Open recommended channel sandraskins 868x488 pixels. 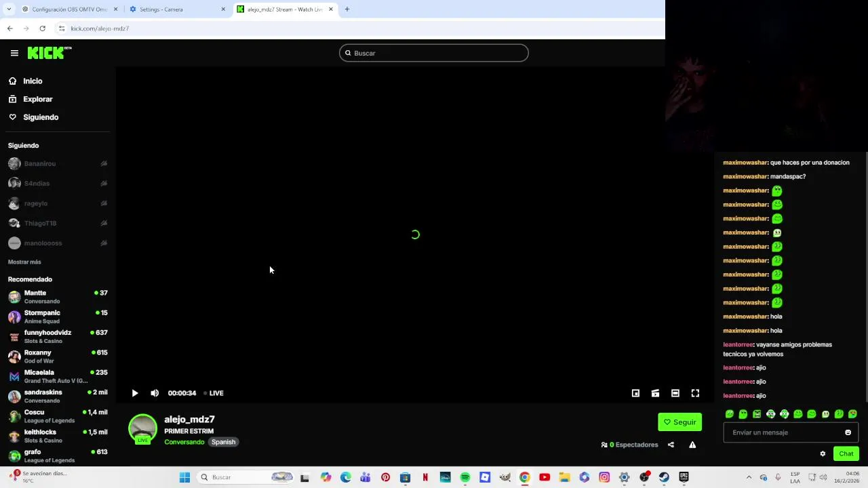(x=58, y=396)
